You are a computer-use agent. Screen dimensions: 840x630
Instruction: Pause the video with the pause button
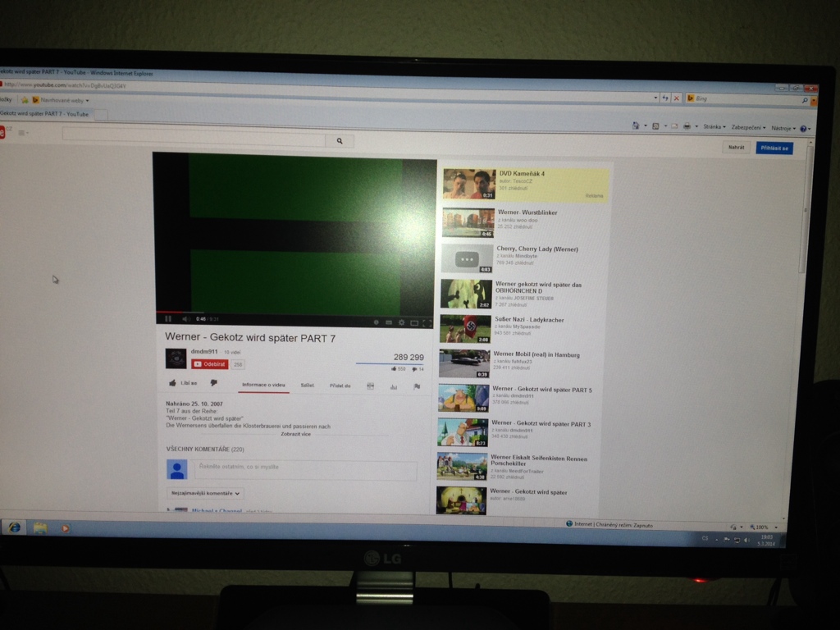click(x=168, y=319)
